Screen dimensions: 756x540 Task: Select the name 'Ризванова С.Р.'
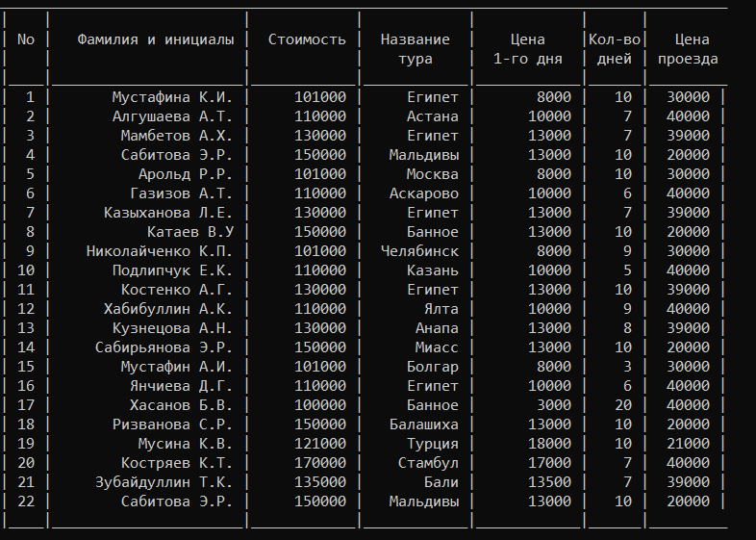tap(172, 424)
